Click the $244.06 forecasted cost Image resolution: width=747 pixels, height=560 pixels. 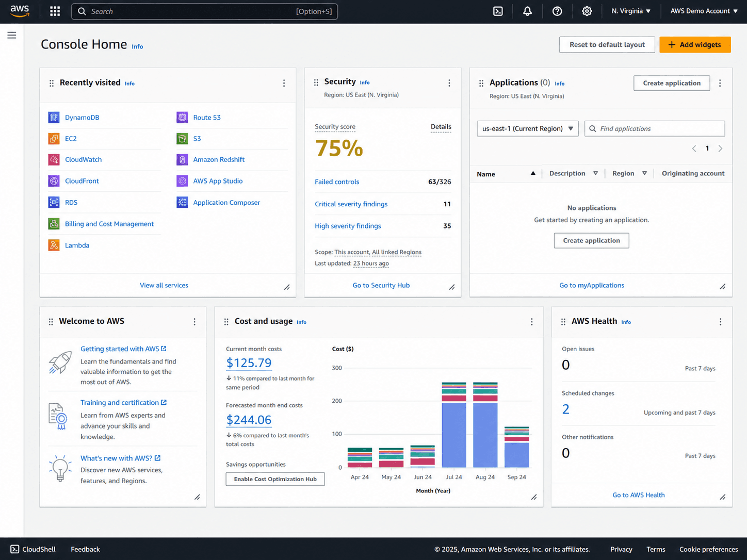click(249, 420)
